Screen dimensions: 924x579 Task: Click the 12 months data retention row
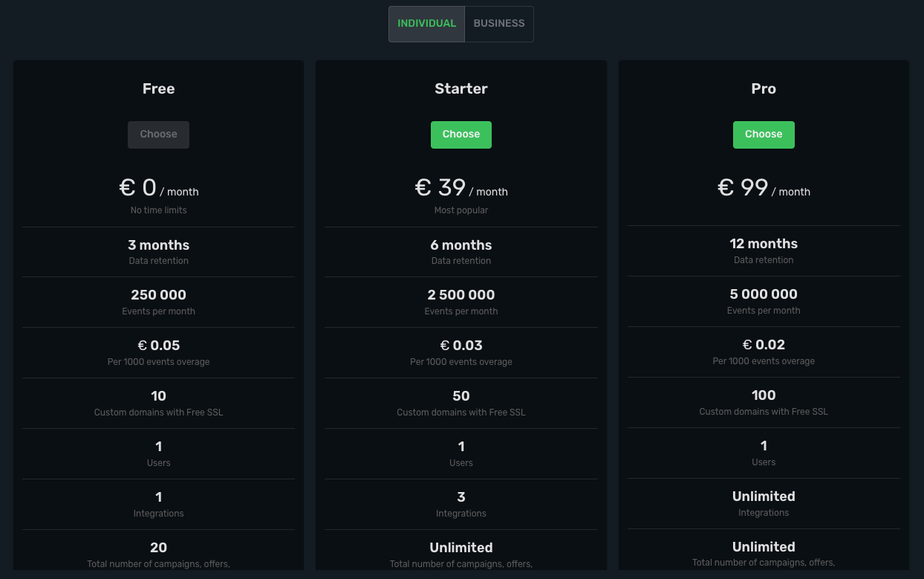(764, 250)
